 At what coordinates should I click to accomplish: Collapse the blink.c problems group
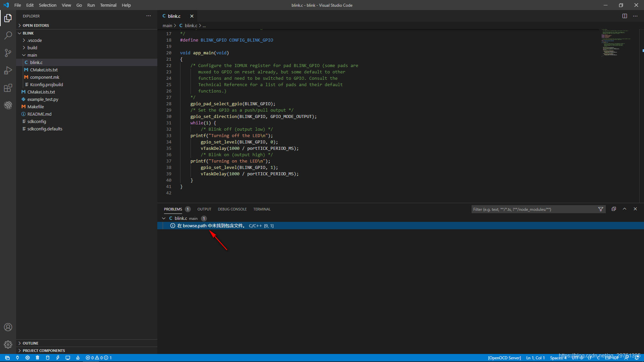coord(164,218)
